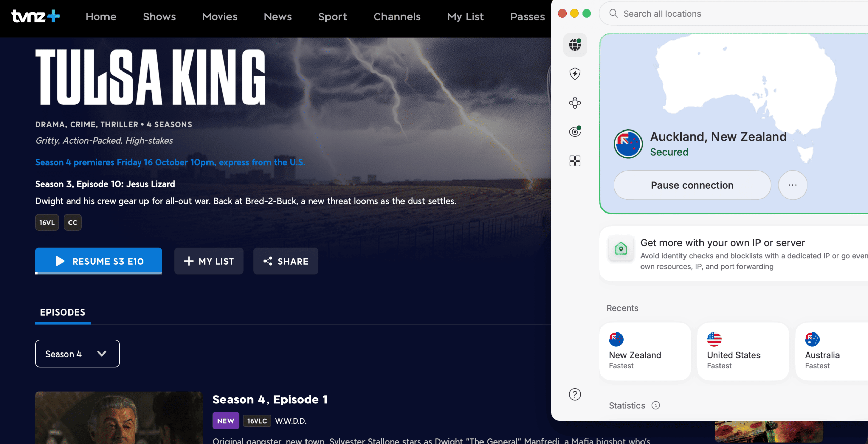Viewport: 868px width, 444px height.
Task: Click Season 4, Episode 1 title
Action: pyautogui.click(x=270, y=399)
